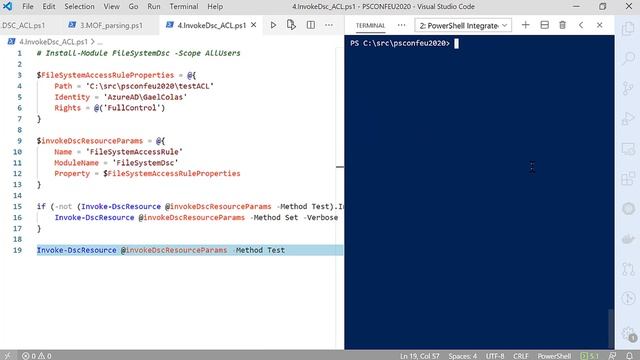Split the editor right

click(x=311, y=25)
